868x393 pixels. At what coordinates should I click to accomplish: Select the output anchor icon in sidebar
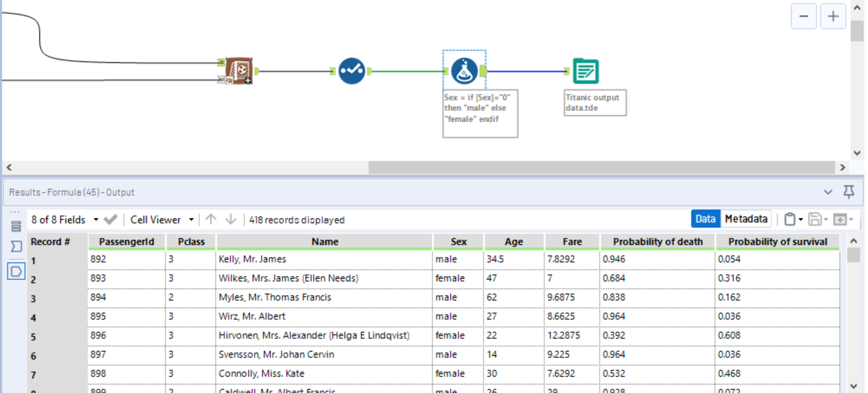(x=16, y=270)
